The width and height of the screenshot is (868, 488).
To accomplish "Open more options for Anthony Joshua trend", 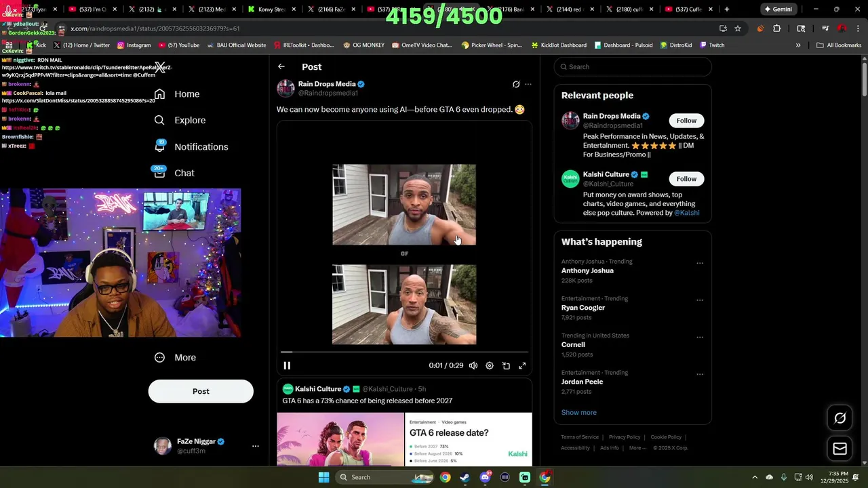I will 700,263.
